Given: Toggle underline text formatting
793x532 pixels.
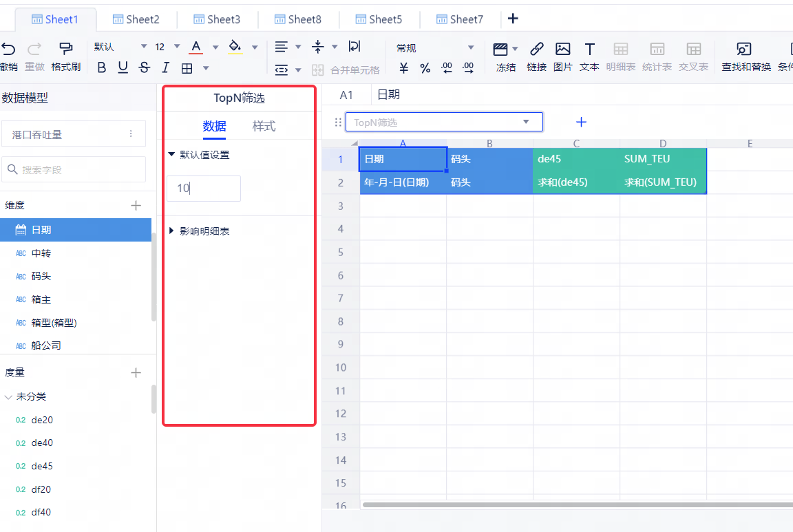Looking at the screenshot, I should click(x=123, y=67).
